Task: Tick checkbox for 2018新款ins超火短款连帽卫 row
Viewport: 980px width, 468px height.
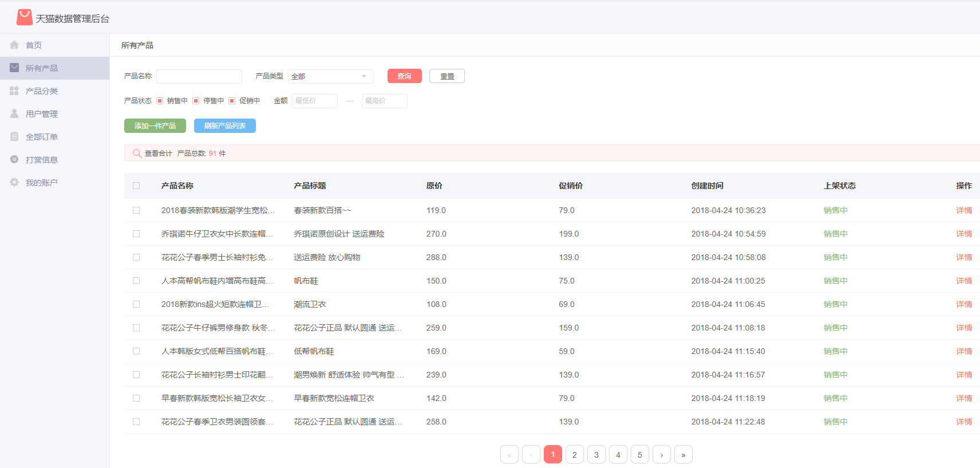Action: 136,304
